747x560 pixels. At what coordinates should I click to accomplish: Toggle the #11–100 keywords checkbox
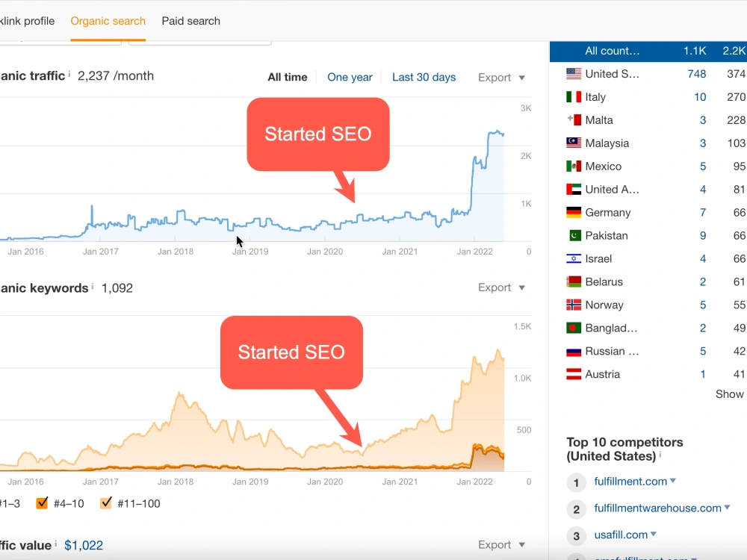106,503
